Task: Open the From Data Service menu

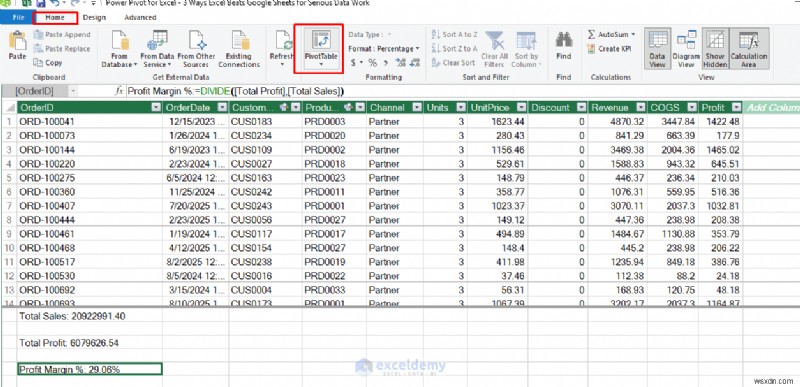Action: pos(157,49)
